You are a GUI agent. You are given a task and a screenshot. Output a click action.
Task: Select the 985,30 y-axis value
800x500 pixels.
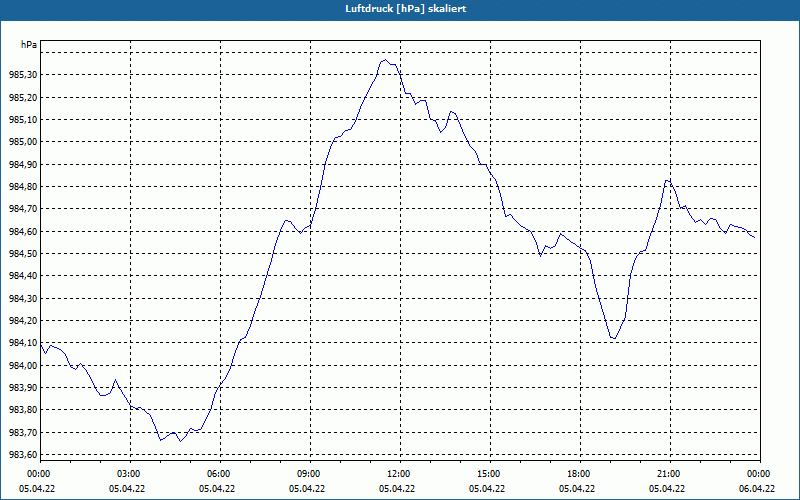(23, 75)
